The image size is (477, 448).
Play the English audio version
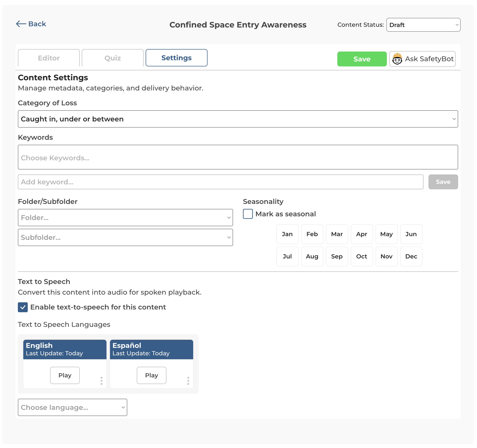coord(65,375)
